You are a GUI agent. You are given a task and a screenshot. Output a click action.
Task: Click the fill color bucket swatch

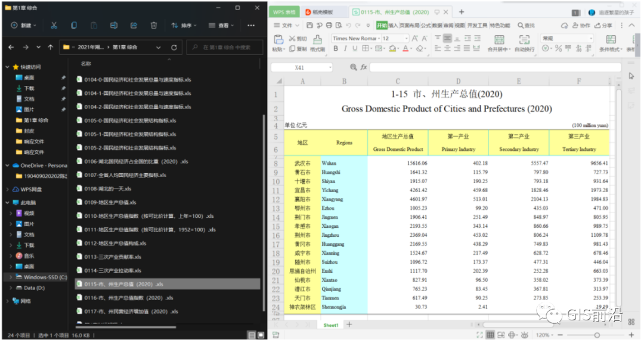click(392, 48)
